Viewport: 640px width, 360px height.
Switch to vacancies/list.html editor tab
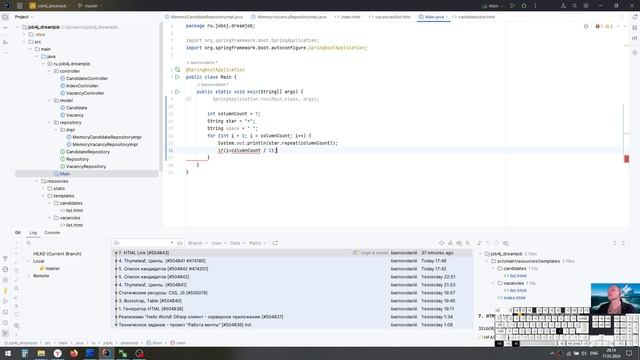(390, 17)
